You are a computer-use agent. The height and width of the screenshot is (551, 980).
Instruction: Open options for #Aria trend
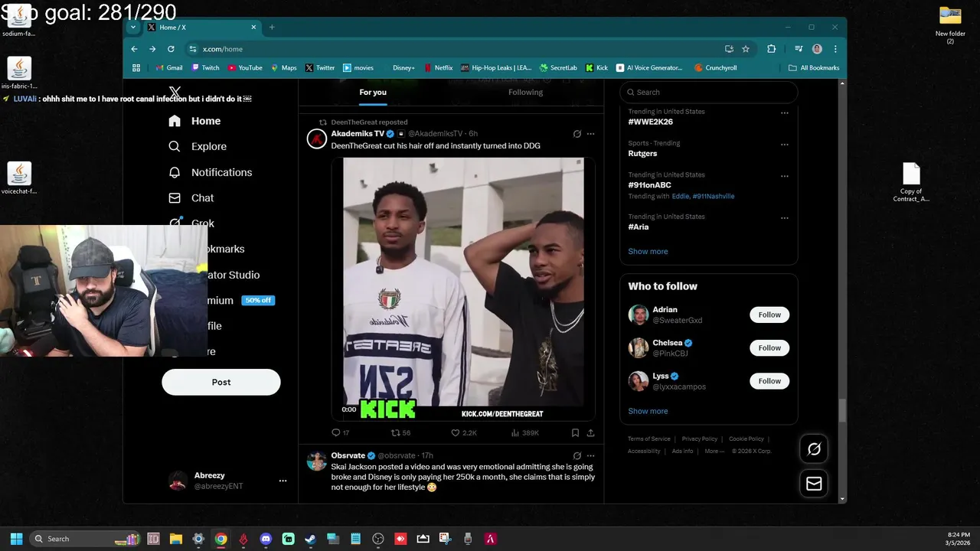coord(784,217)
